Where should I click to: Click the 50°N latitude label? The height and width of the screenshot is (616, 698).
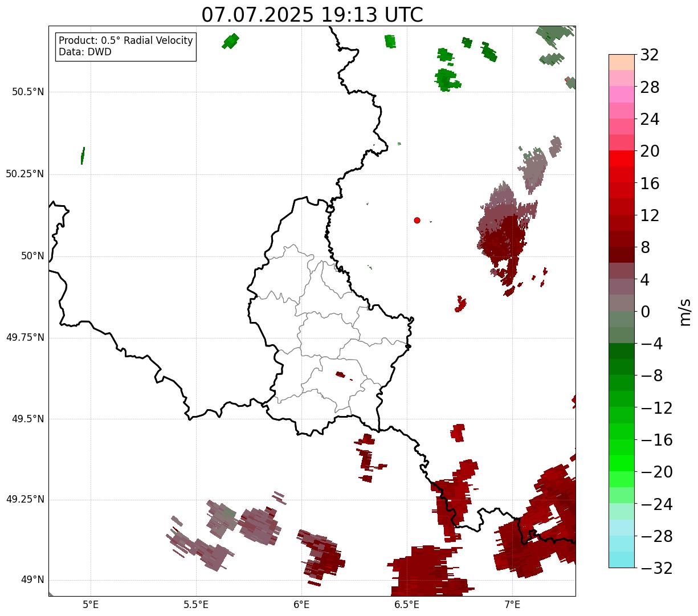click(x=32, y=256)
